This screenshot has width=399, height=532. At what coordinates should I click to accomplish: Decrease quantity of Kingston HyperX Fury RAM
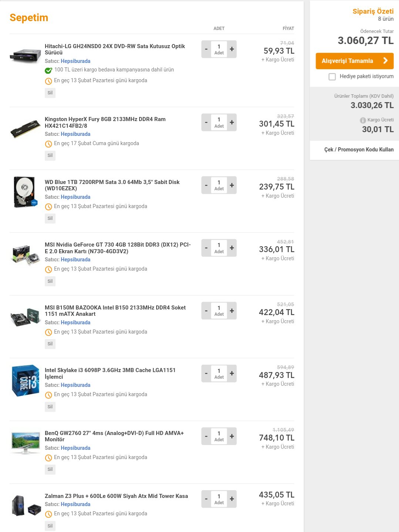pos(206,123)
